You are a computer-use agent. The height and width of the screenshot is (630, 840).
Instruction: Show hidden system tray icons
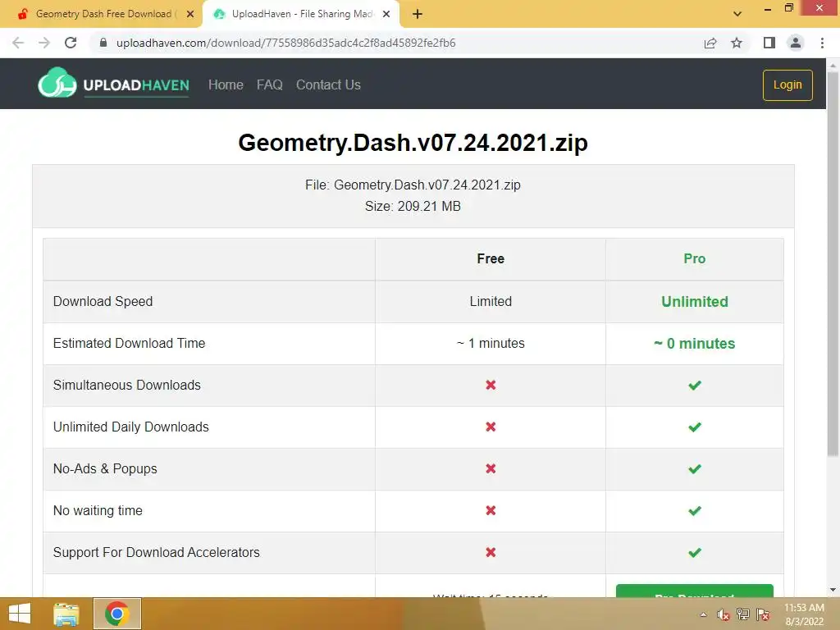click(703, 614)
